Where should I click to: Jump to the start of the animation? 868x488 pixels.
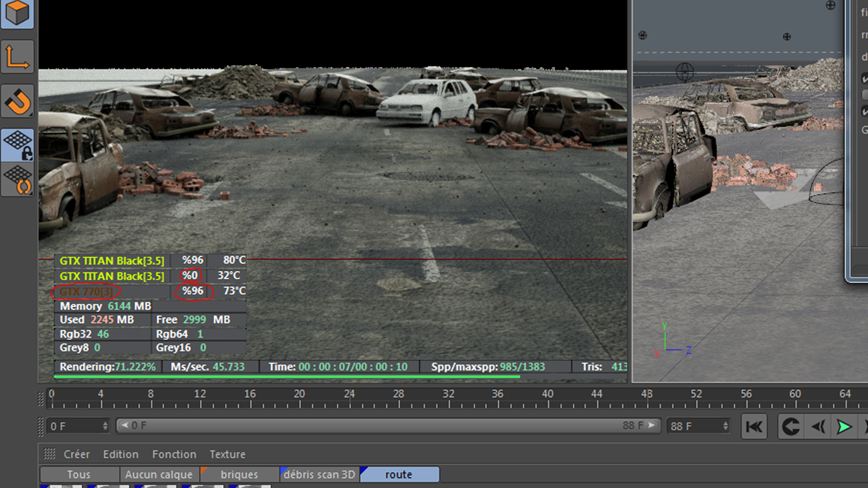pos(754,427)
